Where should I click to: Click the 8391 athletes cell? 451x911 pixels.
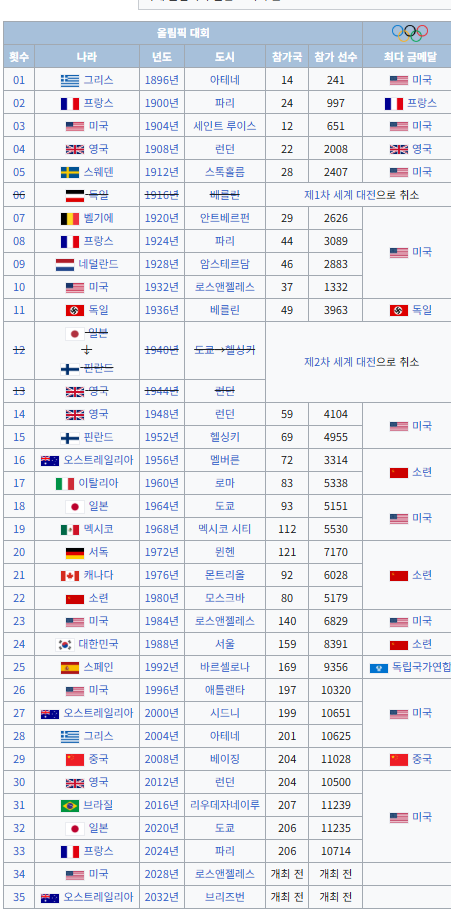(x=335, y=644)
